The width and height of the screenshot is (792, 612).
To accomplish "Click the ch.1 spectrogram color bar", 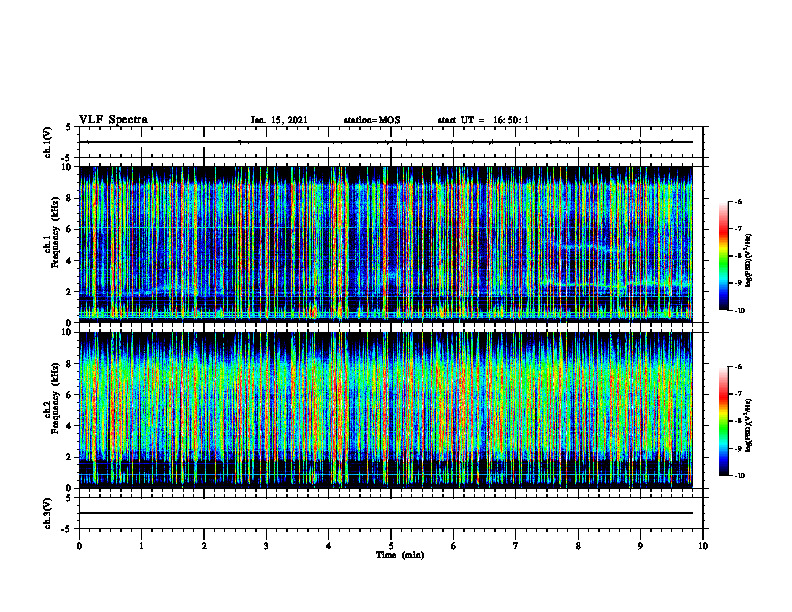I will coord(723,256).
